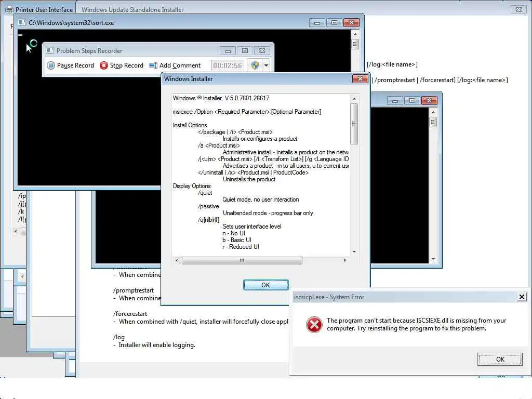Minimize the Problem Steps Recorder window
This screenshot has height=399, width=532.
coord(228,51)
